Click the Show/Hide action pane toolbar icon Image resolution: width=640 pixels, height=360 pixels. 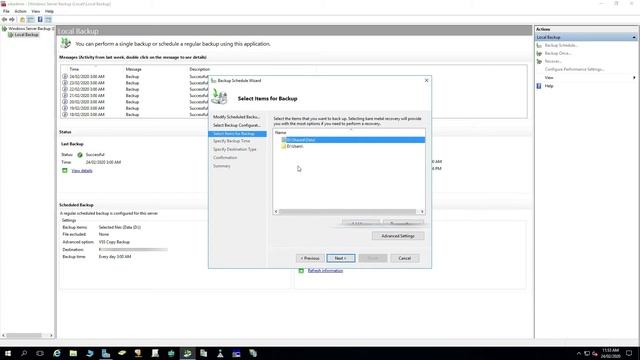click(x=48, y=20)
